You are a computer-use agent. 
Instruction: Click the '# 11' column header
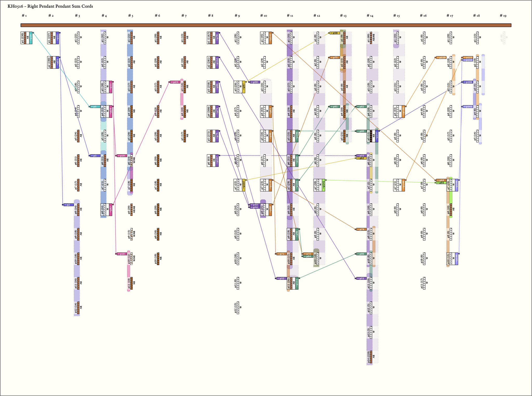pos(290,16)
